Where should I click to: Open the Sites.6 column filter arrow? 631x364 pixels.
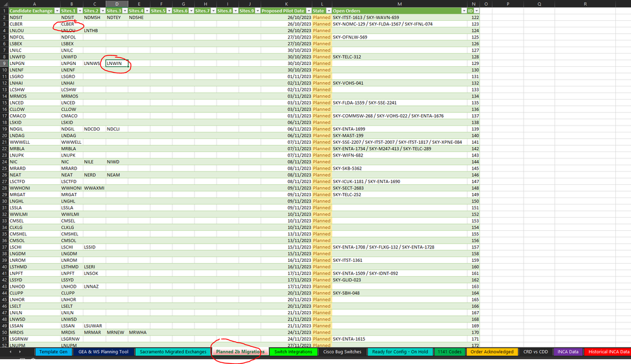coord(191,11)
